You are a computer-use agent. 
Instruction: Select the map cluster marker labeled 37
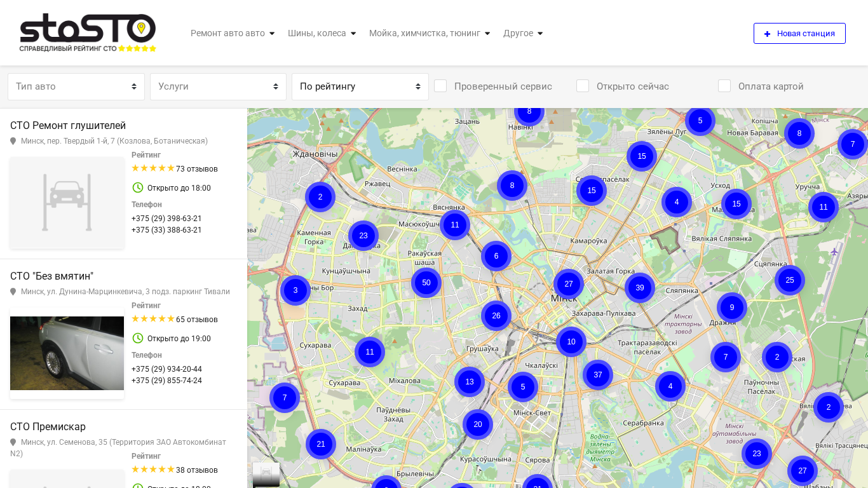tap(598, 375)
